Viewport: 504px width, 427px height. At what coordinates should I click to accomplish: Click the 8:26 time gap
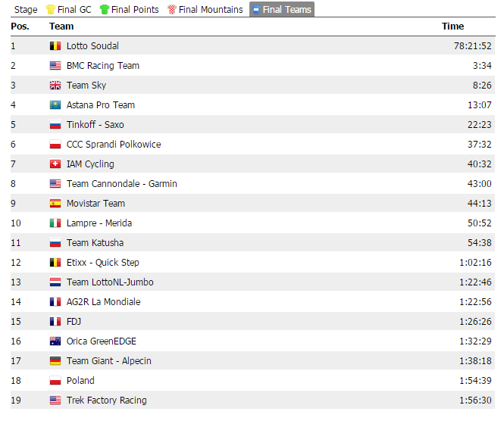click(x=482, y=85)
